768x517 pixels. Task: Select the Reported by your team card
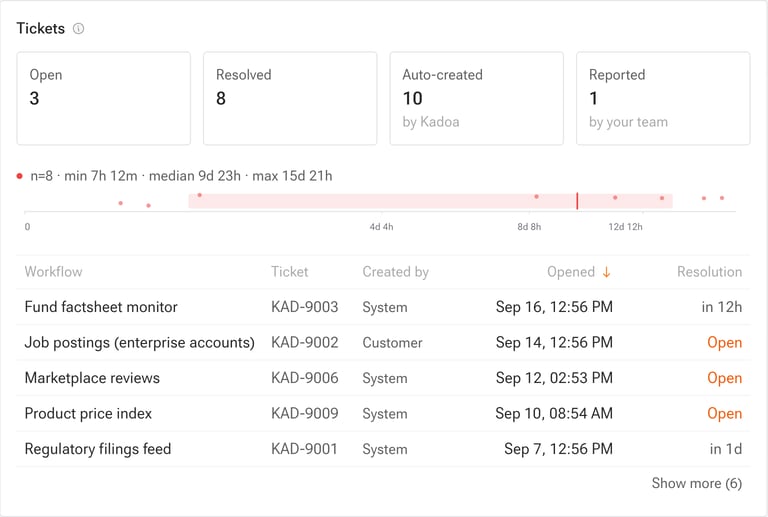[x=663, y=98]
